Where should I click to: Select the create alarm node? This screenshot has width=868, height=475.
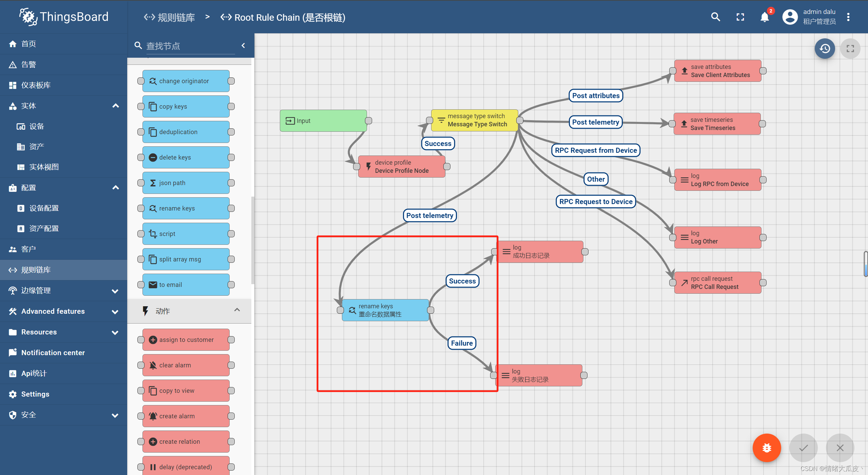[186, 416]
